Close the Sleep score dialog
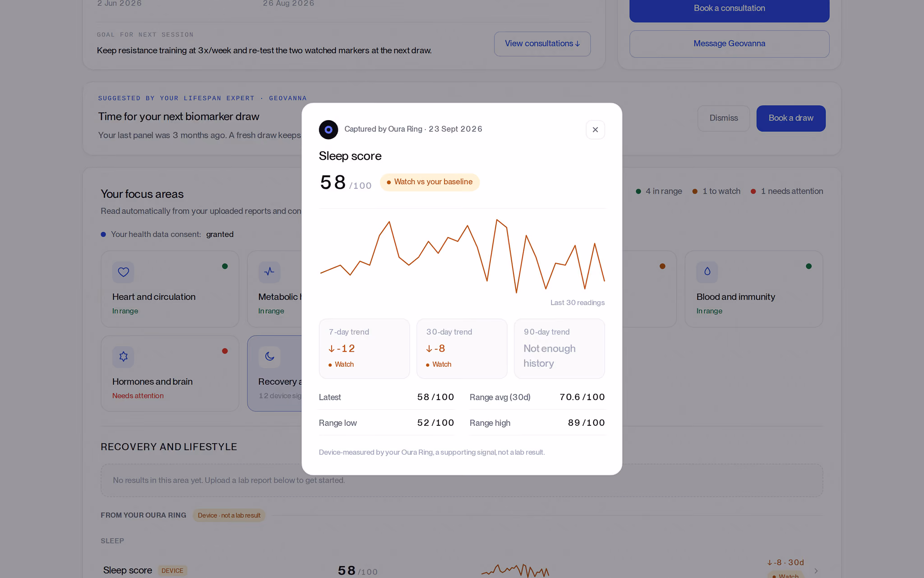Viewport: 924px width, 578px height. 595,130
